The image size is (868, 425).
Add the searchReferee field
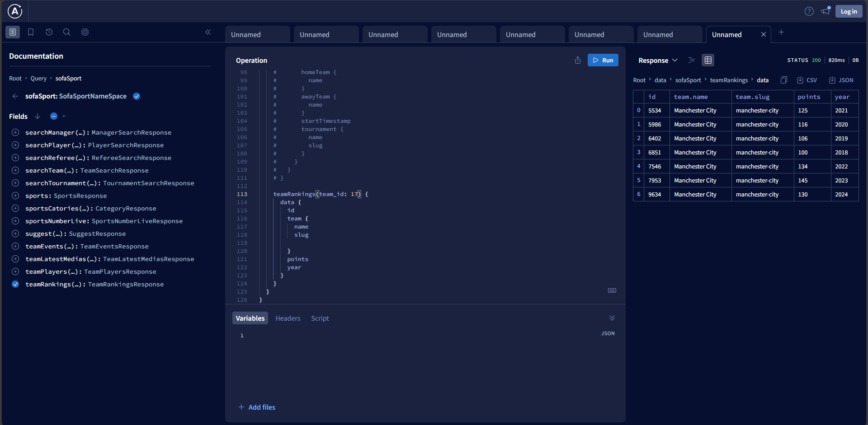[15, 158]
